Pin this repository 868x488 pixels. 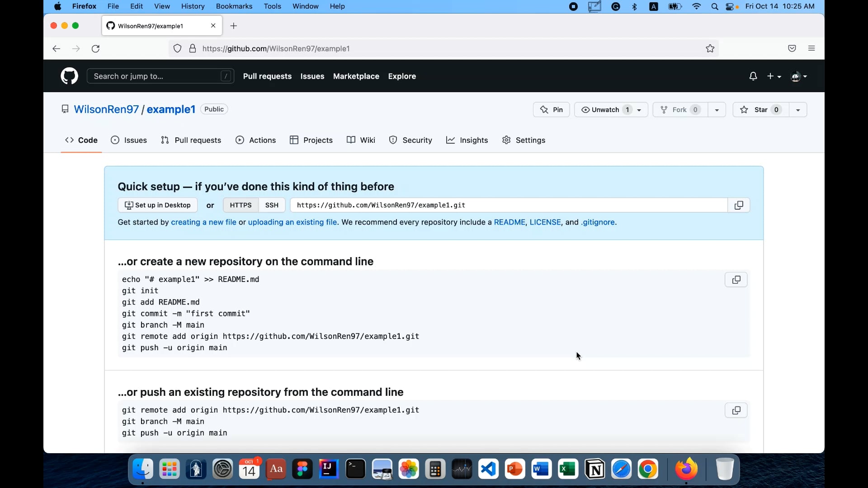[x=551, y=109]
